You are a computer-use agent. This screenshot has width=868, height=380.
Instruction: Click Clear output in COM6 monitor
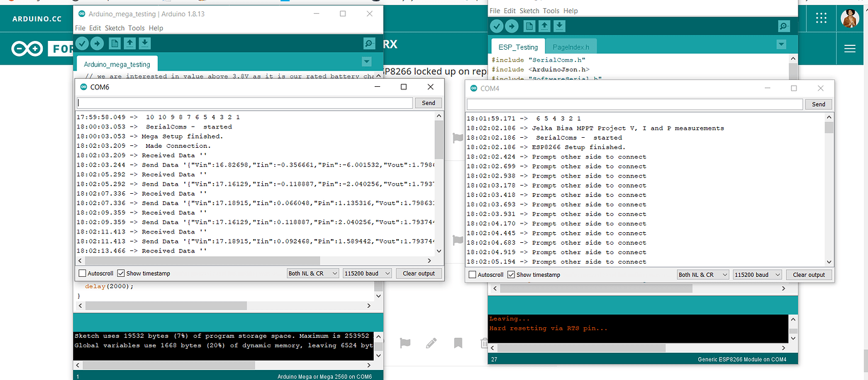tap(419, 274)
